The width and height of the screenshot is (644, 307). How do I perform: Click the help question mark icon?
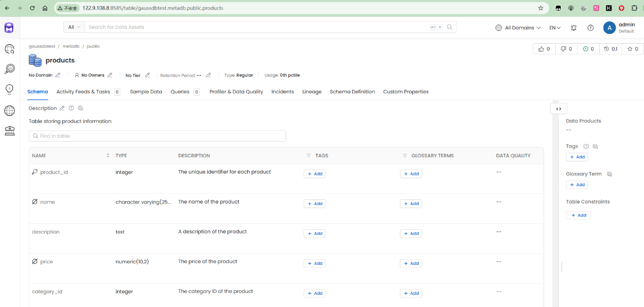coord(590,28)
